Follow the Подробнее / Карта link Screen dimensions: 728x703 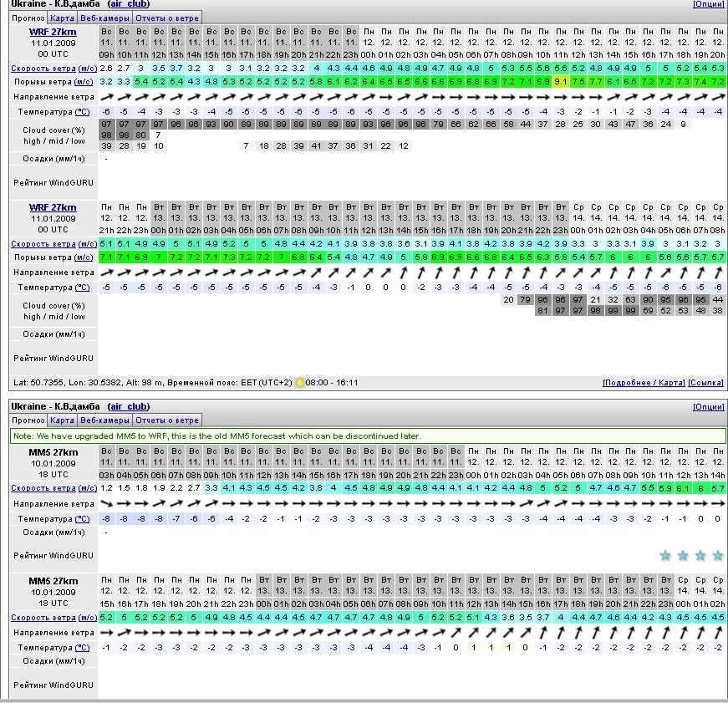click(x=643, y=383)
